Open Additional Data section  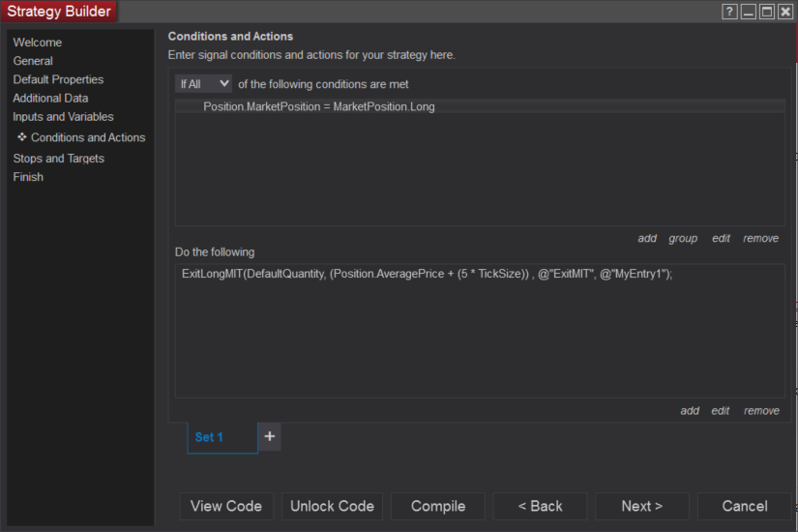(x=50, y=98)
